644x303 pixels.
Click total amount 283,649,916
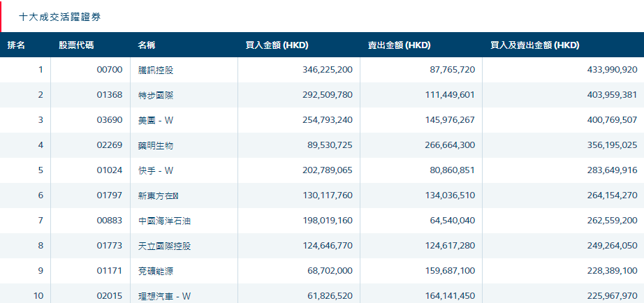point(613,170)
